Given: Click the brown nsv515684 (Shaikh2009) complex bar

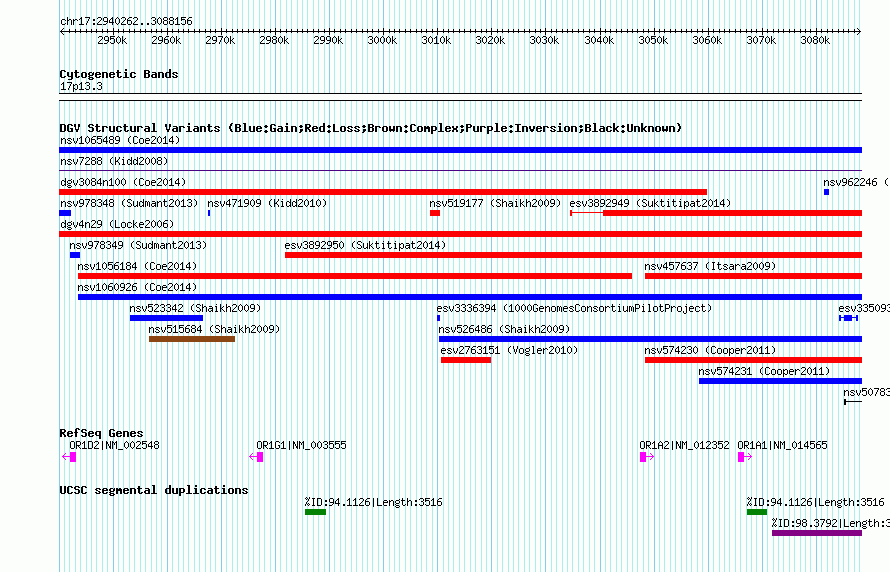Looking at the screenshot, I should click(192, 339).
